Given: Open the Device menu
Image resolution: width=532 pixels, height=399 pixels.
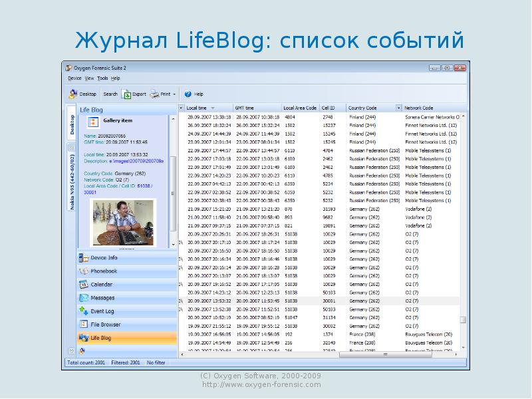Looking at the screenshot, I should (74, 78).
